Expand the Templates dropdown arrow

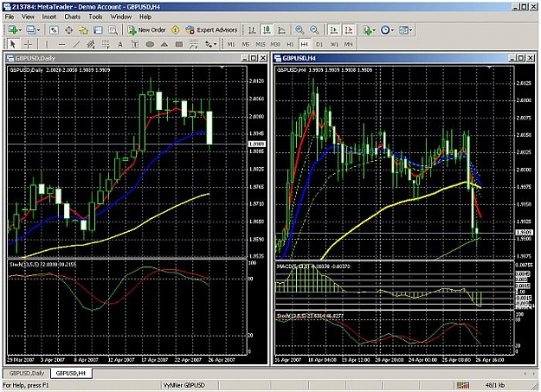(x=410, y=30)
